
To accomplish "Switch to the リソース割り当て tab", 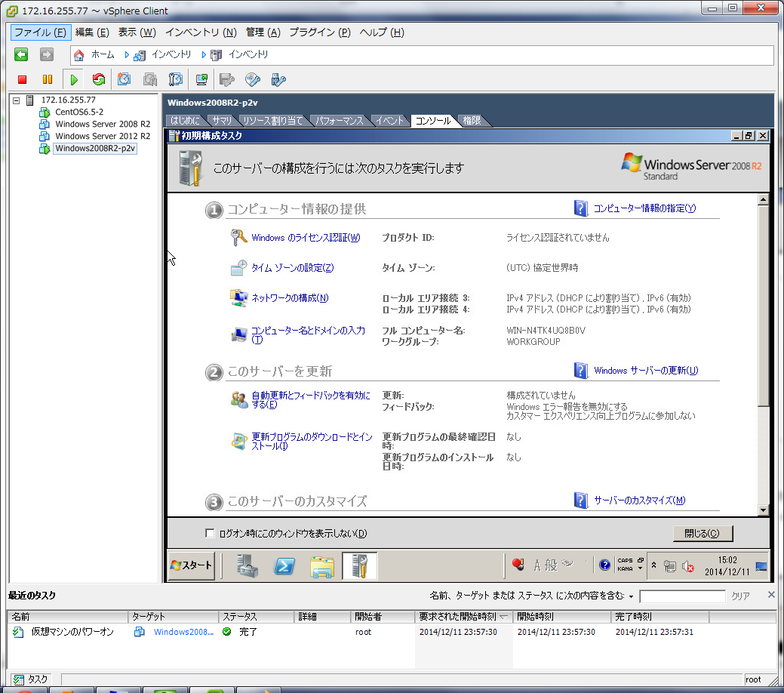I will point(273,121).
